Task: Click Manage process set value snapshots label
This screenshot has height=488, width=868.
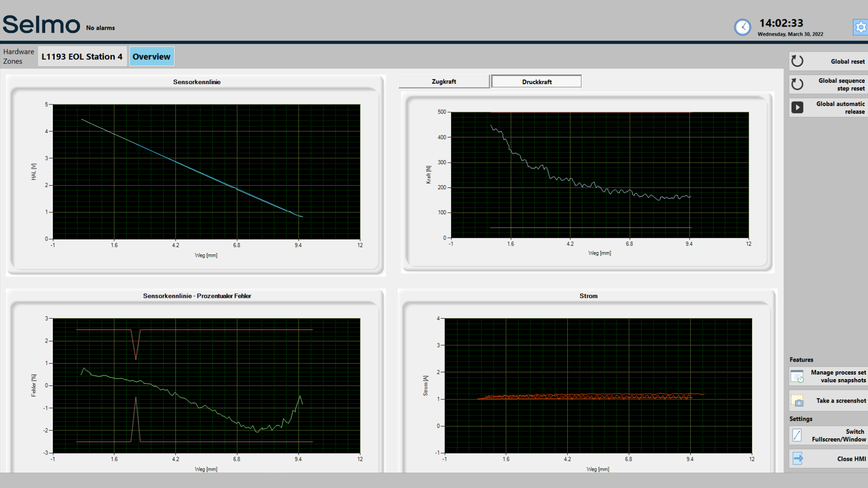Action: (x=838, y=376)
